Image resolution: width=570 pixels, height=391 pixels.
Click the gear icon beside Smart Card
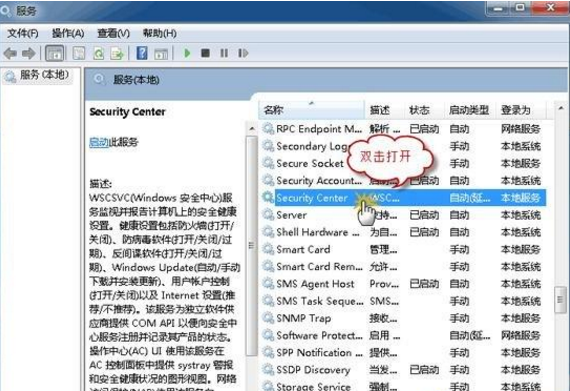[x=268, y=249]
